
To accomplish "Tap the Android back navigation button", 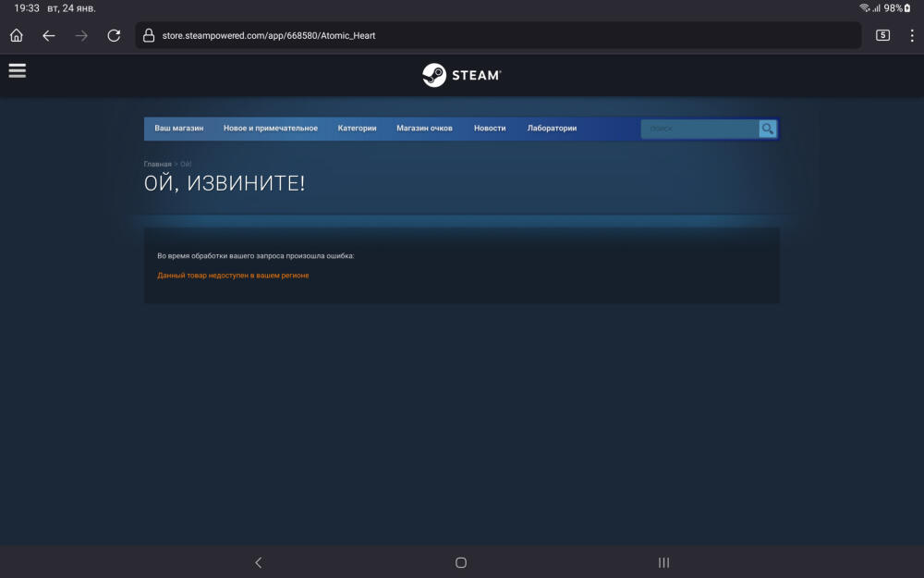I will coord(258,562).
